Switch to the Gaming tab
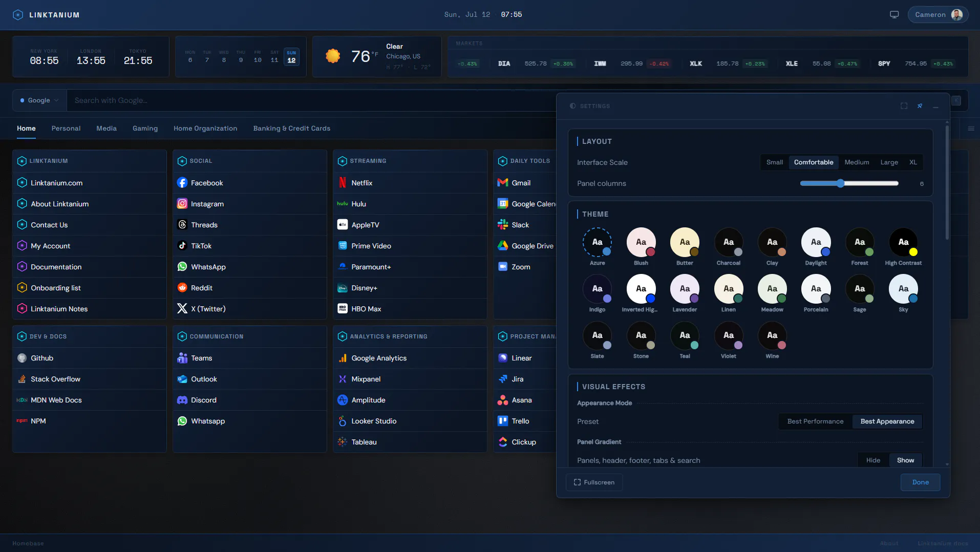The height and width of the screenshot is (552, 980). (x=145, y=129)
